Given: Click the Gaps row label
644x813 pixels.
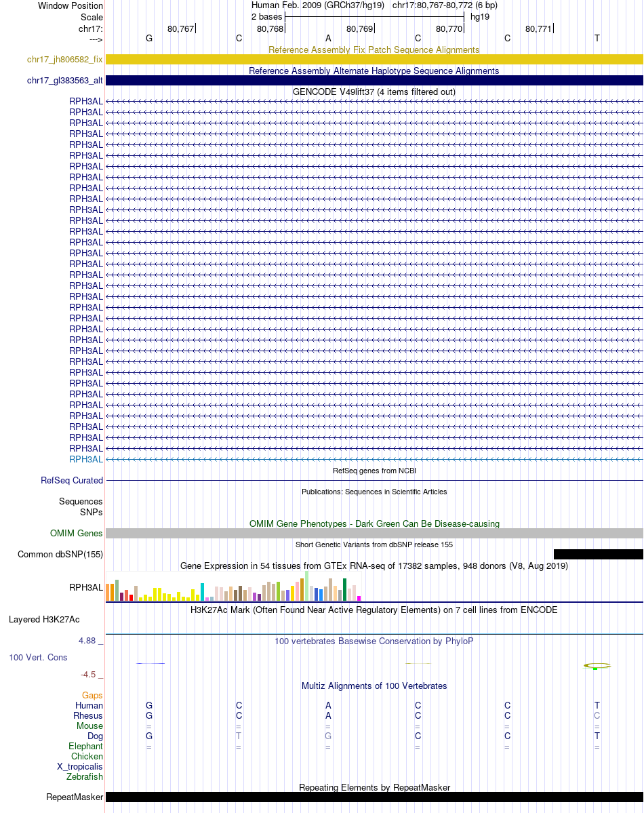Looking at the screenshot, I should coord(92,695).
